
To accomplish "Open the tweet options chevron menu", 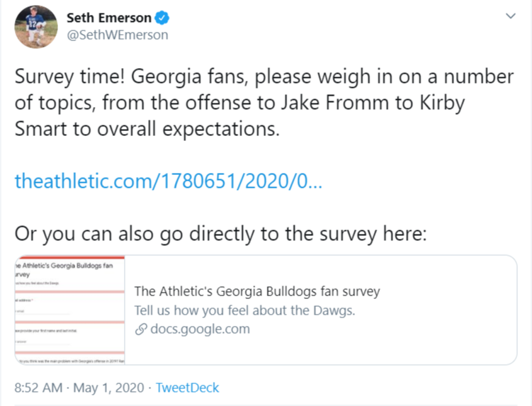I will [510, 16].
